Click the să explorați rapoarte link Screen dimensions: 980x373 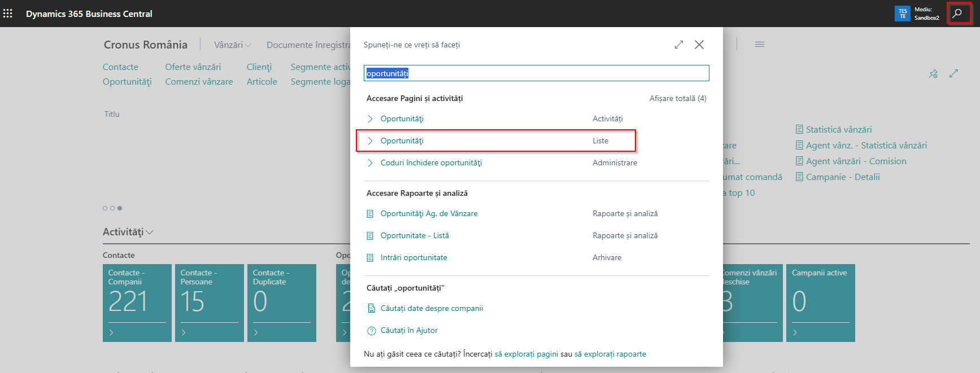tap(610, 354)
